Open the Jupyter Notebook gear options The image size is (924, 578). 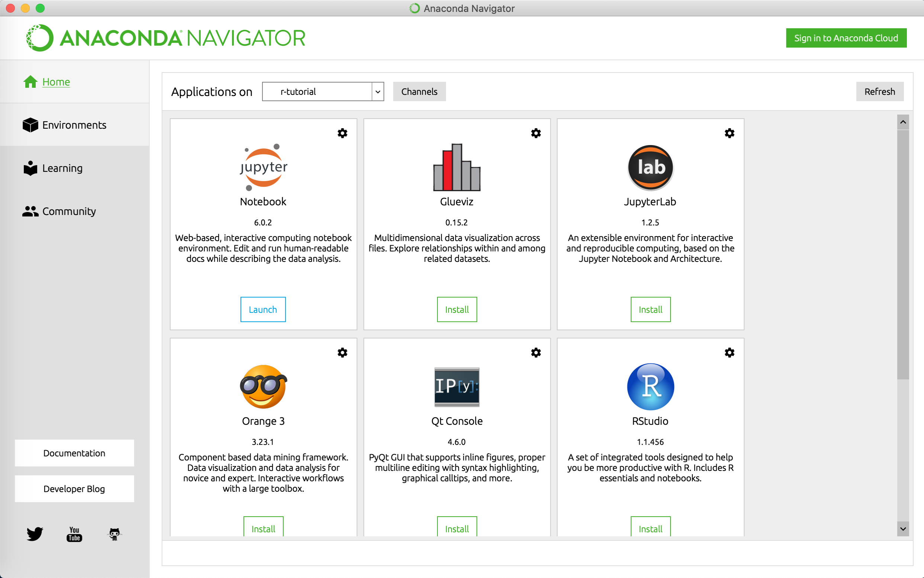[x=342, y=133]
